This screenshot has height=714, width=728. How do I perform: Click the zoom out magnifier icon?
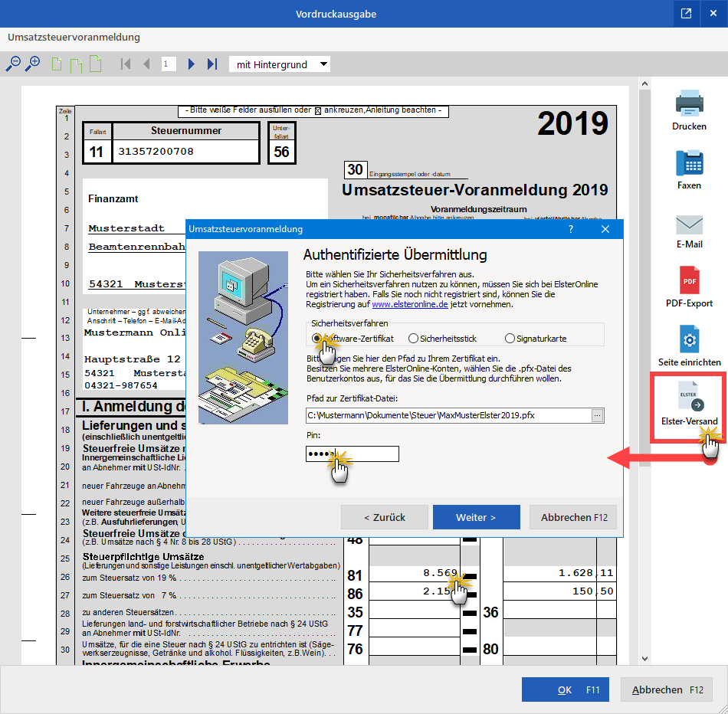[13, 64]
